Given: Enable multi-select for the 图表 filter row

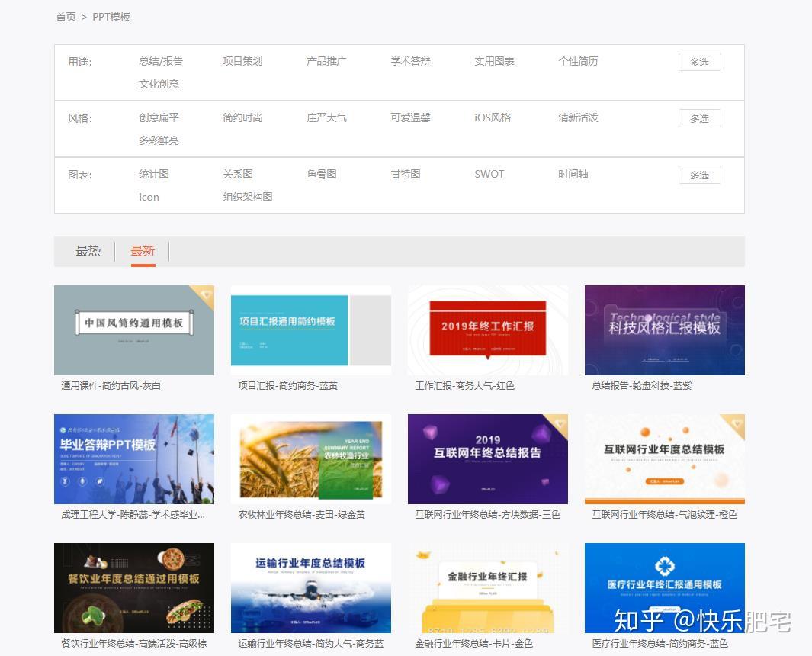Looking at the screenshot, I should coord(698,175).
